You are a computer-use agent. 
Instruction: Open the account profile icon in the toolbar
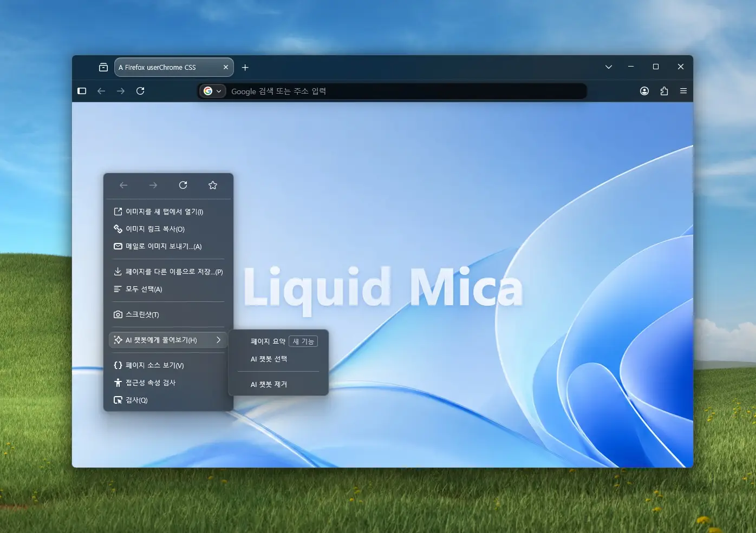pos(644,91)
